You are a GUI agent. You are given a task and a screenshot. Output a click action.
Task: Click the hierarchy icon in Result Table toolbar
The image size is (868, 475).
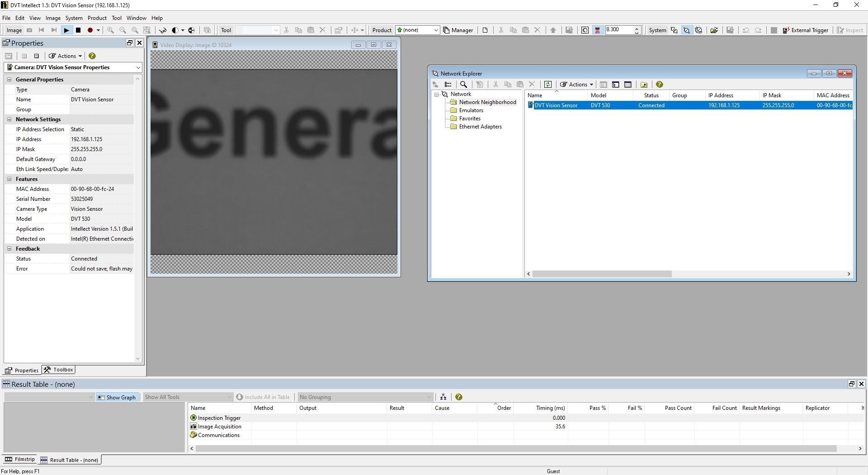[x=443, y=397]
